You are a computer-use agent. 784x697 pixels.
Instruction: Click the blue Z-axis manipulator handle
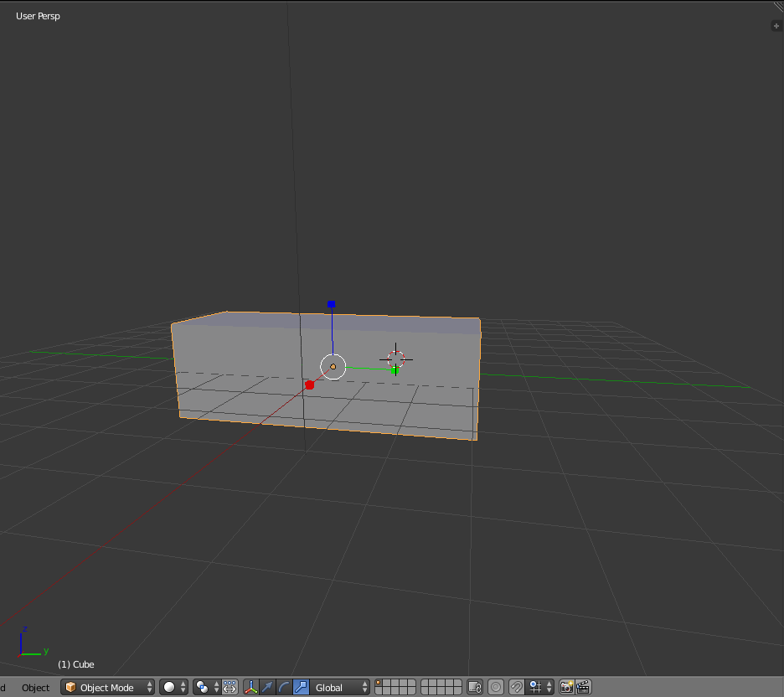pos(331,304)
